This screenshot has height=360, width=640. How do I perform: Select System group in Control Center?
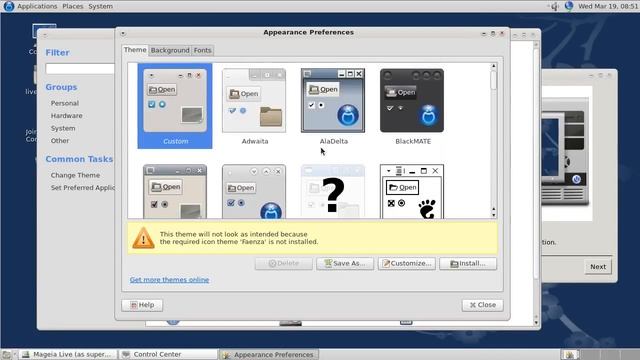tap(63, 128)
